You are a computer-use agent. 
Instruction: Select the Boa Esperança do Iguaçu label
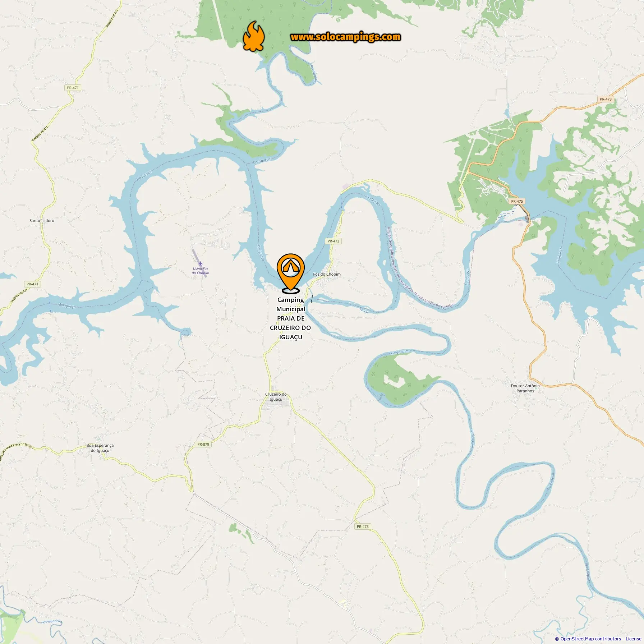coord(100,448)
